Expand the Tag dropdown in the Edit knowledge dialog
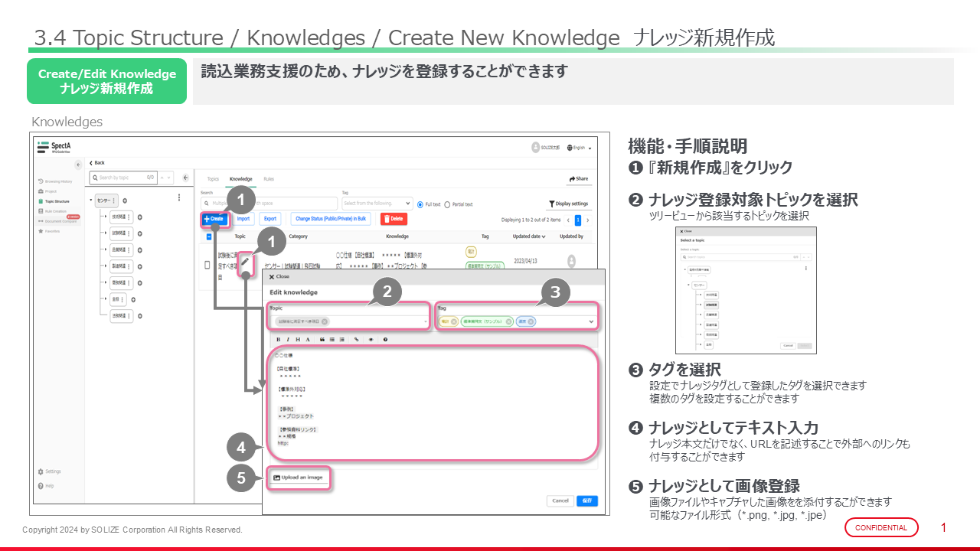This screenshot has width=980, height=551. click(591, 322)
